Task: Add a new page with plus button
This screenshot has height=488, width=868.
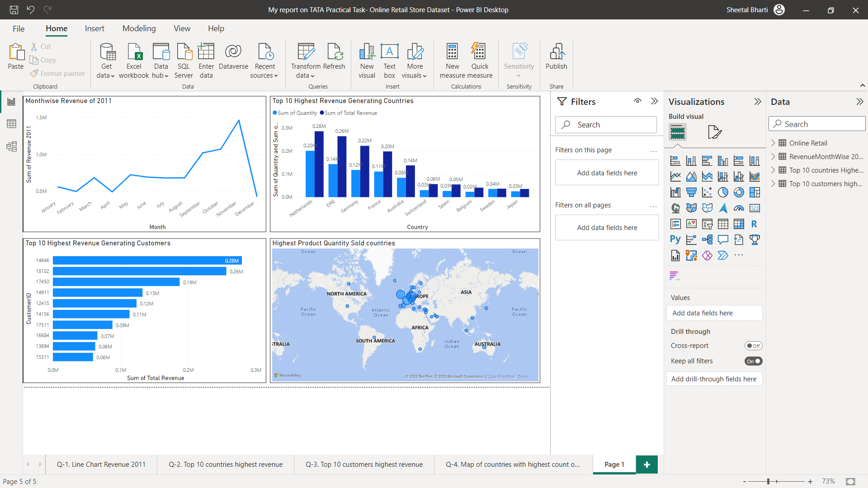Action: click(646, 464)
